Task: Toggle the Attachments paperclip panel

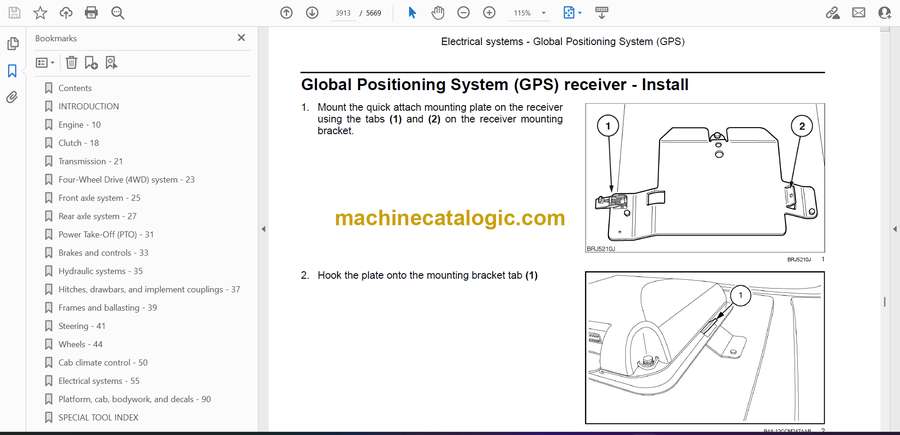Action: [12, 98]
